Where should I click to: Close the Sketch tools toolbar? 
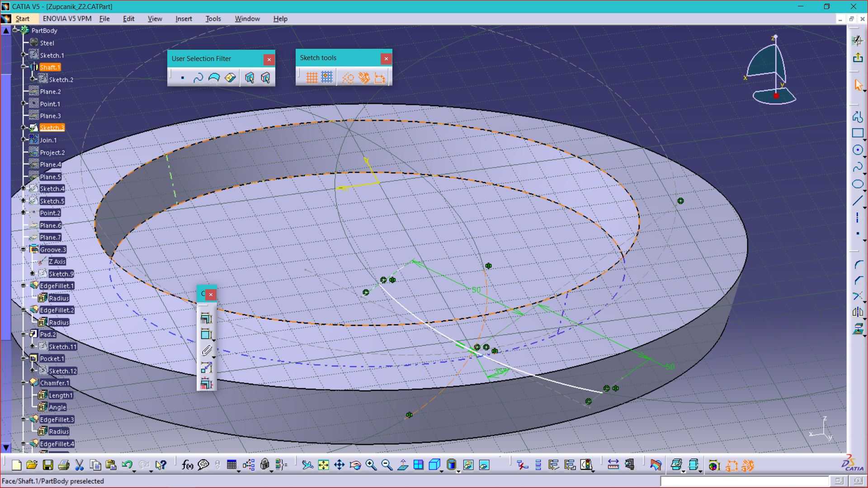pos(386,58)
